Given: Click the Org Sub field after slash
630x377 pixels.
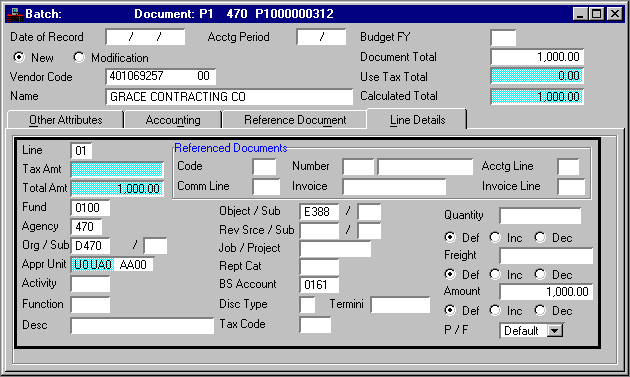Looking at the screenshot, I should (x=155, y=246).
